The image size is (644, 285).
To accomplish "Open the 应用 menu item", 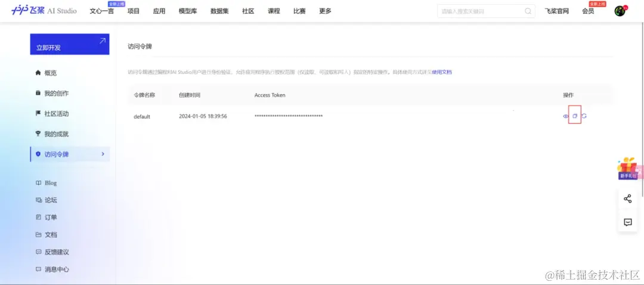I will click(159, 11).
